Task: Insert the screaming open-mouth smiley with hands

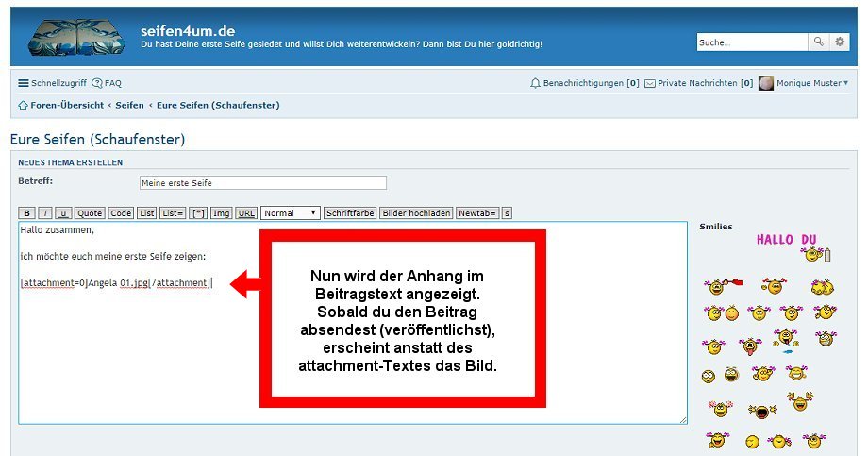Action: click(762, 411)
